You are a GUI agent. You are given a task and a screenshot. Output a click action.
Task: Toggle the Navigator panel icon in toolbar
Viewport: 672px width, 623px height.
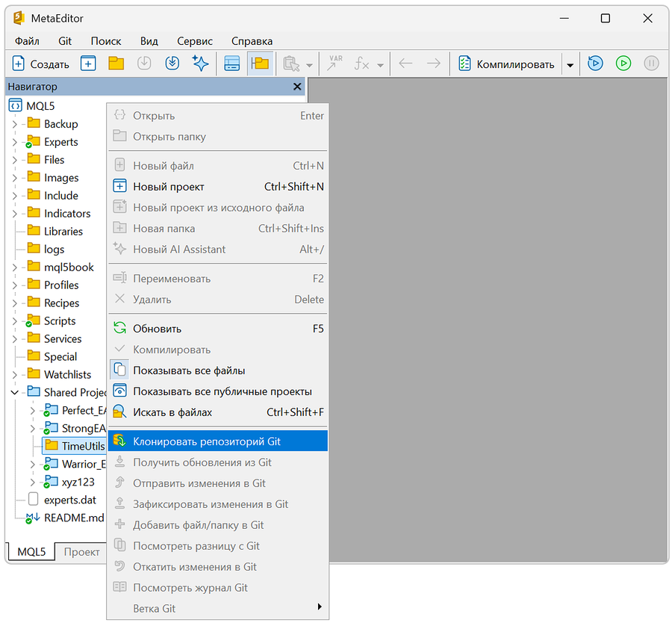(x=260, y=64)
